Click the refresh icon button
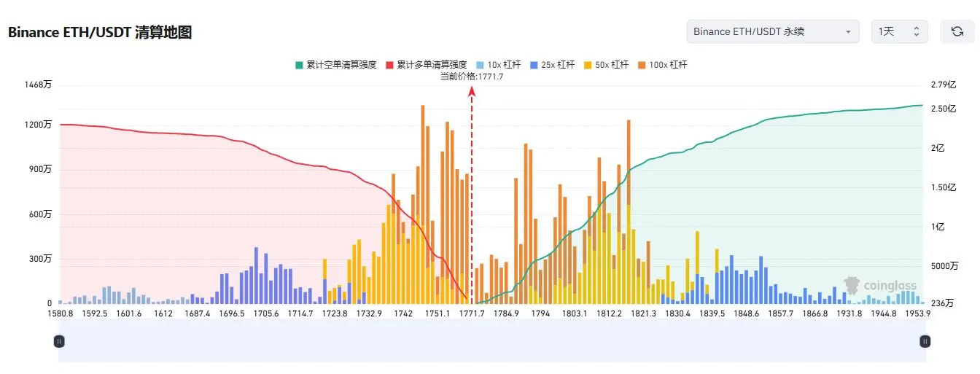This screenshot has width=980, height=374. (x=957, y=32)
